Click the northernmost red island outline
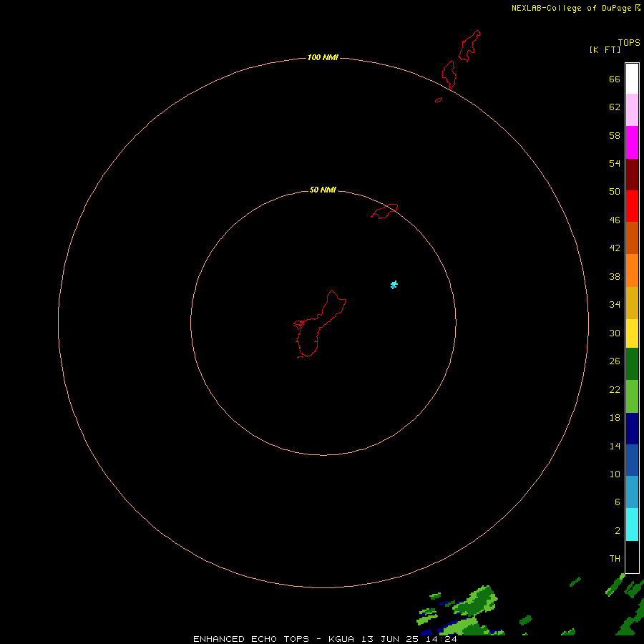The image size is (644, 644). click(x=469, y=46)
